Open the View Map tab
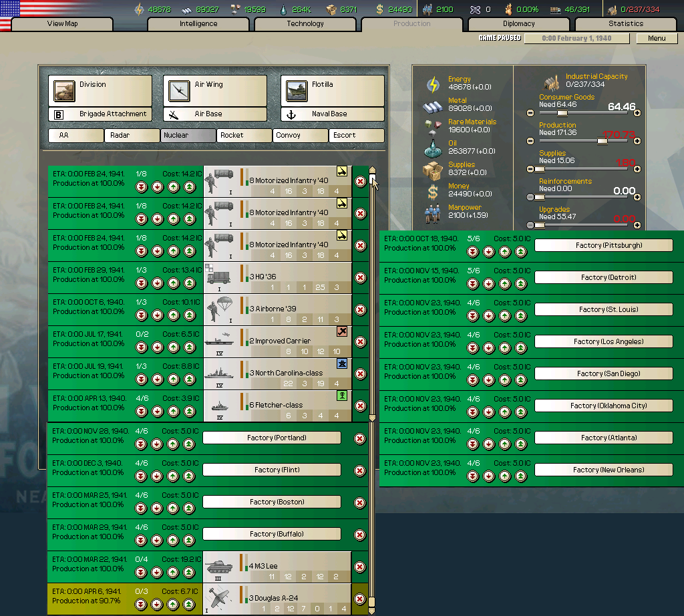The height and width of the screenshot is (616, 684). point(62,24)
